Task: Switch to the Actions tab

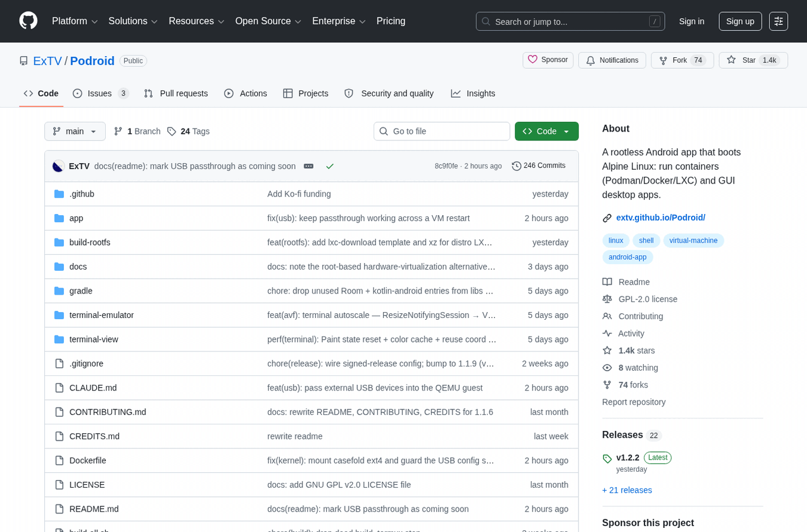Action: click(x=245, y=93)
